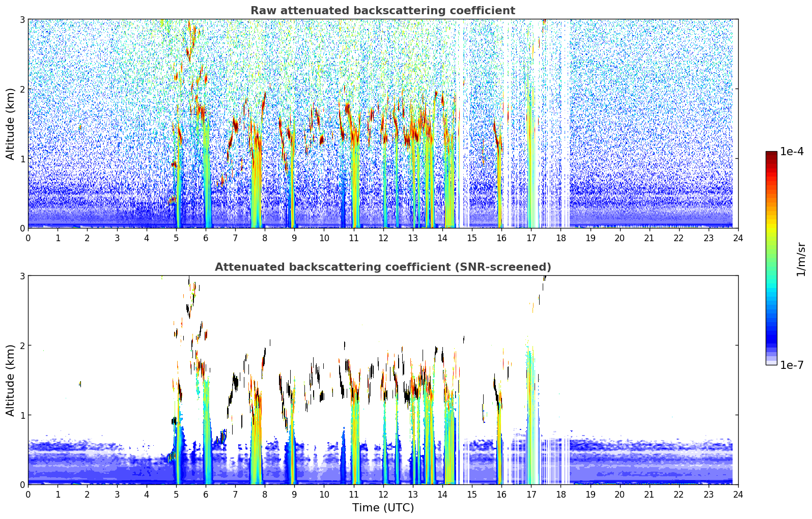Select hour 5 tick label under the top plot
The image size is (812, 519).
pos(176,238)
